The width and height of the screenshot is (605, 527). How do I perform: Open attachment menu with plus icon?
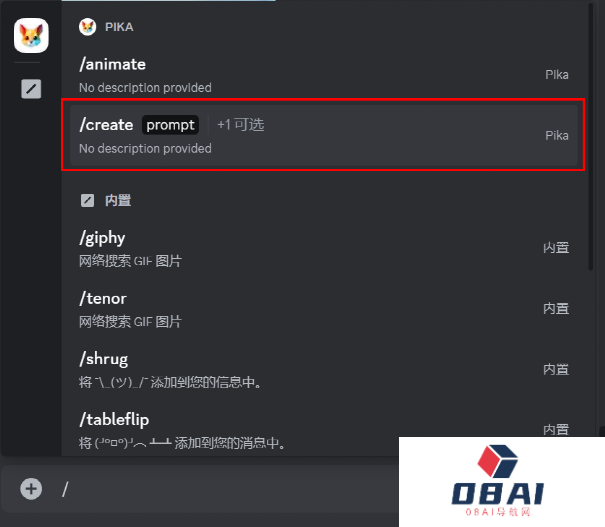[31, 489]
